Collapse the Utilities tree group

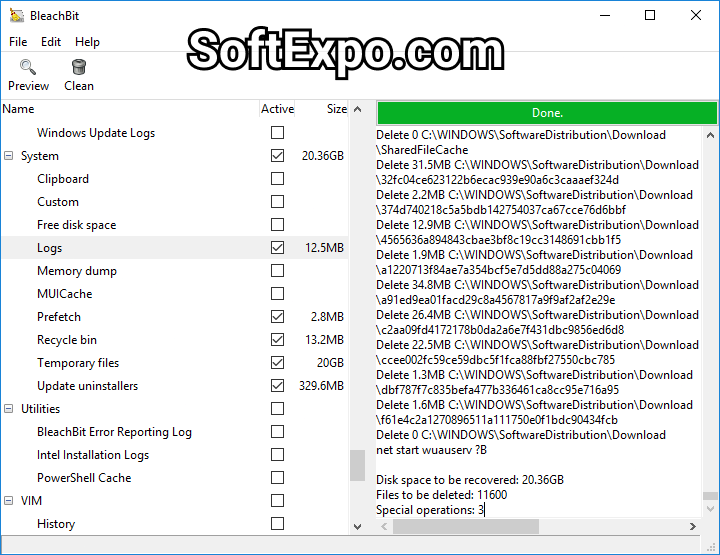pos(9,409)
